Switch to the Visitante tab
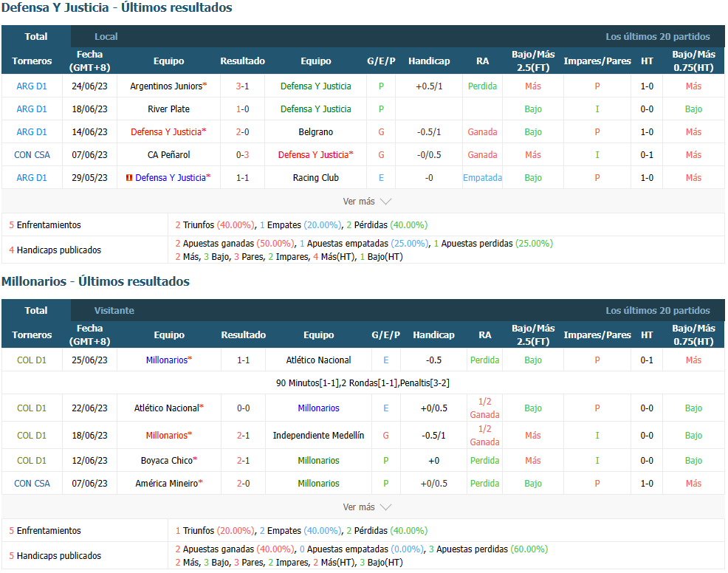 [114, 310]
